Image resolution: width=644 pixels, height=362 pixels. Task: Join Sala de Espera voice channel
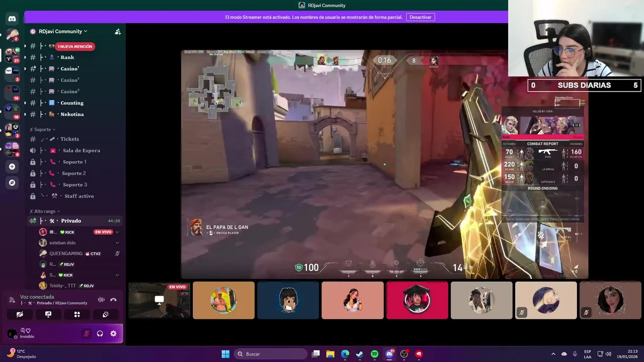point(74,150)
